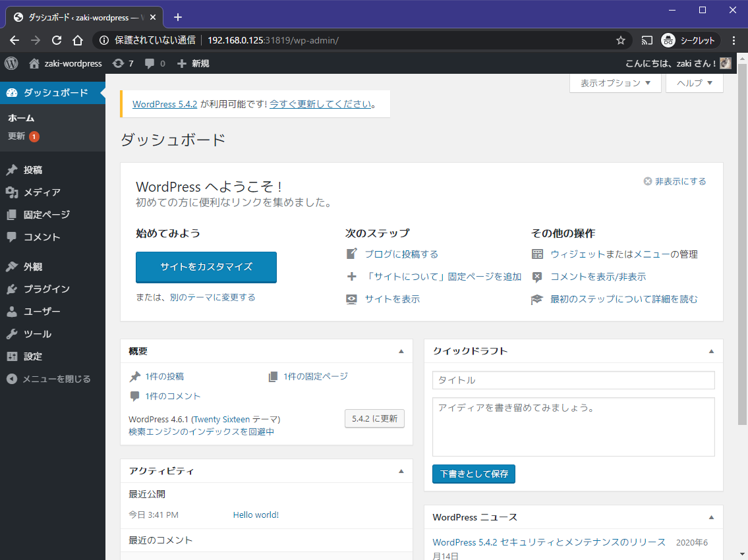
Task: Click the widgets icon beside ウィジェットまたはメニューの管理
Action: (x=537, y=254)
